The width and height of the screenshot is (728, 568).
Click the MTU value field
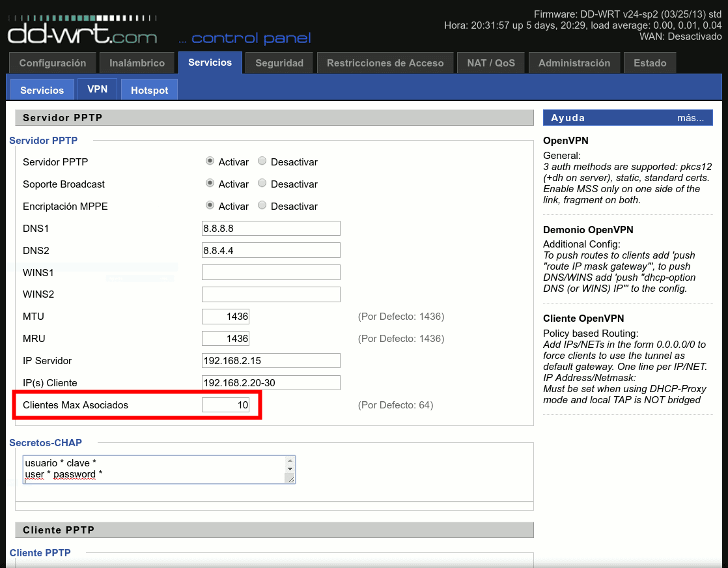pos(225,317)
